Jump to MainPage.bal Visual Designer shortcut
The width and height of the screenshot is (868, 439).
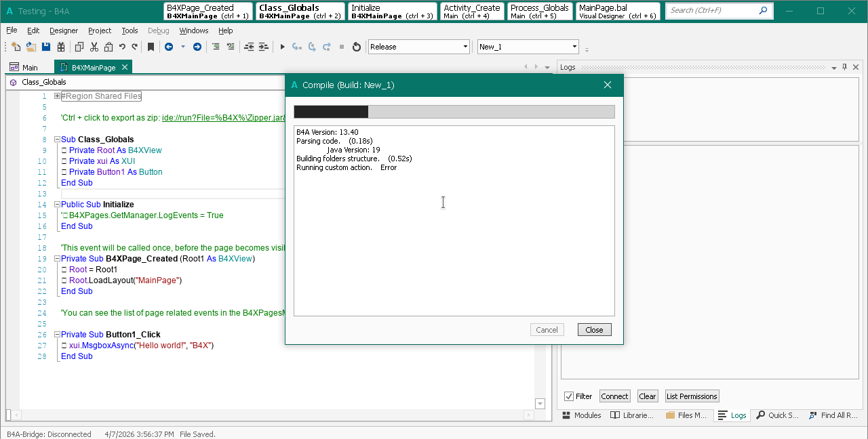click(618, 12)
